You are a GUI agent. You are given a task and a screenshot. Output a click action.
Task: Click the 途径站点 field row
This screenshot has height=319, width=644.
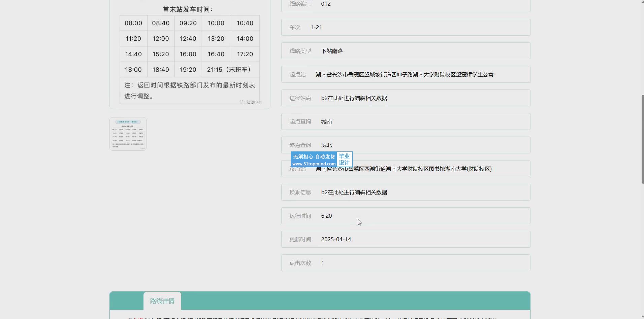point(406,98)
